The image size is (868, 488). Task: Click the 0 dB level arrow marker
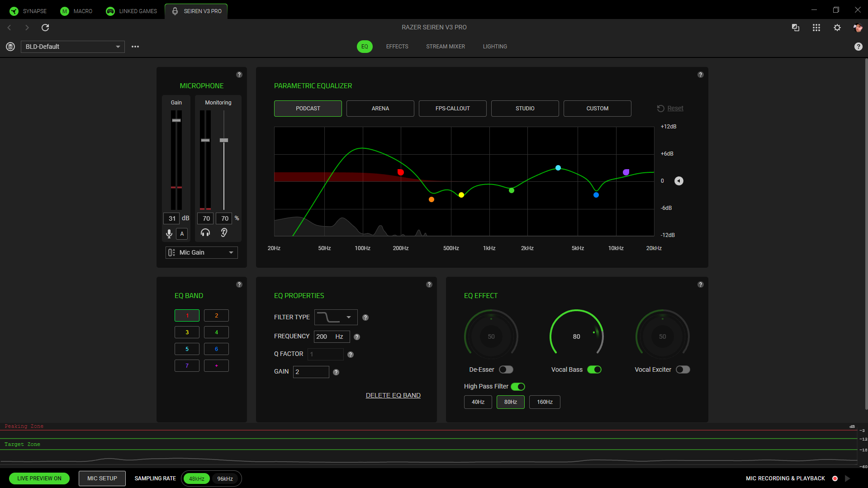pos(679,181)
